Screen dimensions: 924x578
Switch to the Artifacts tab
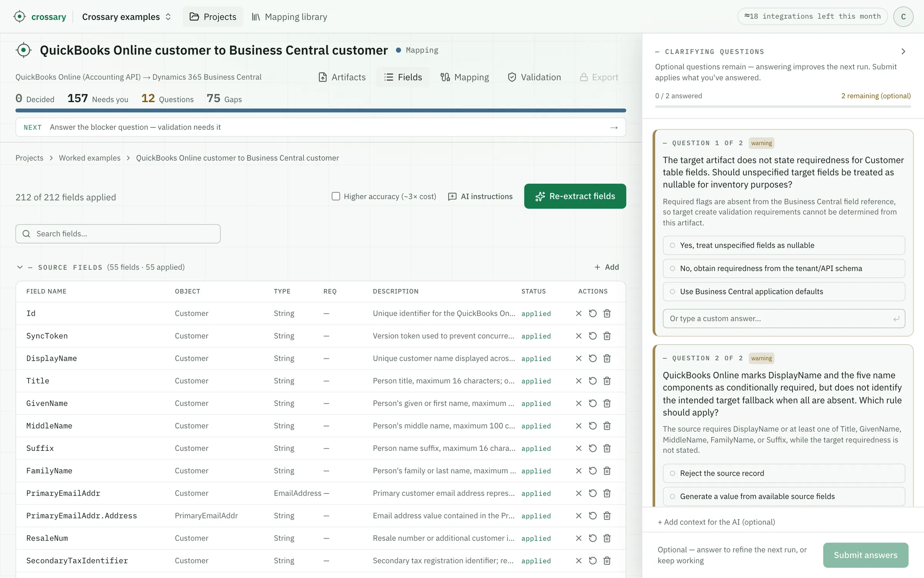point(342,77)
